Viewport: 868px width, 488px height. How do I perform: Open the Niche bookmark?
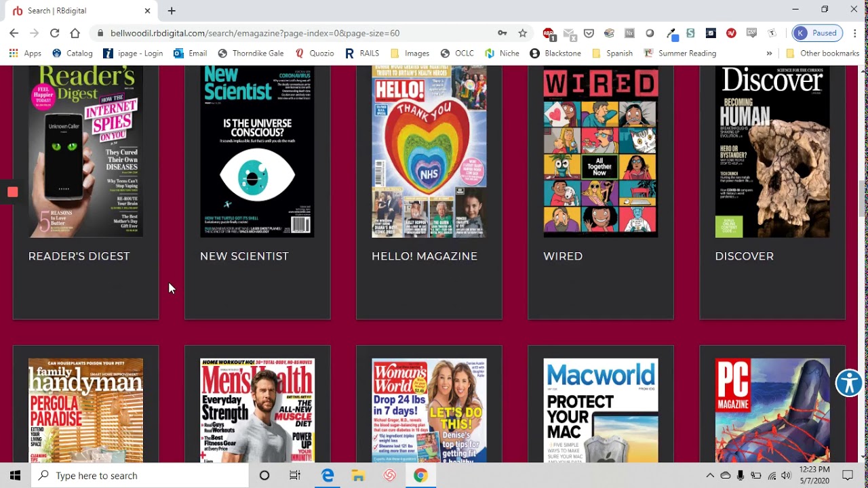502,54
